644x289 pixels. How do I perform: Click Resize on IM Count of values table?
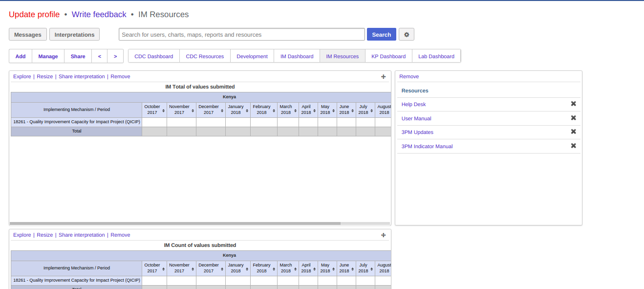tap(45, 235)
